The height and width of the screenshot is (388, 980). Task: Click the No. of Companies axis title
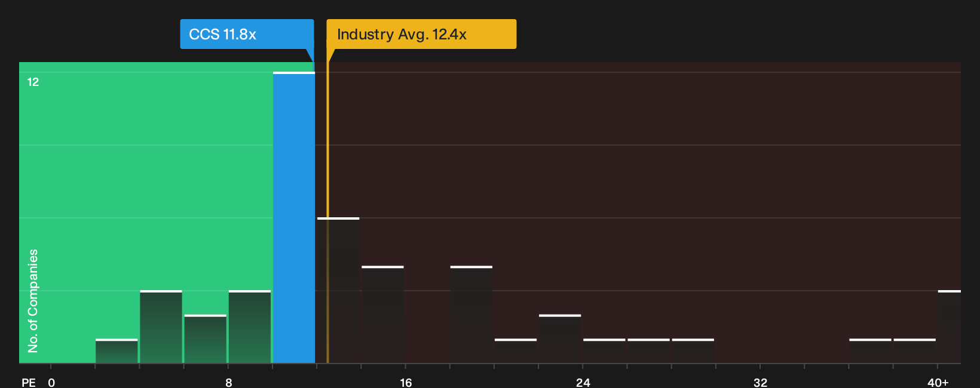click(x=33, y=300)
